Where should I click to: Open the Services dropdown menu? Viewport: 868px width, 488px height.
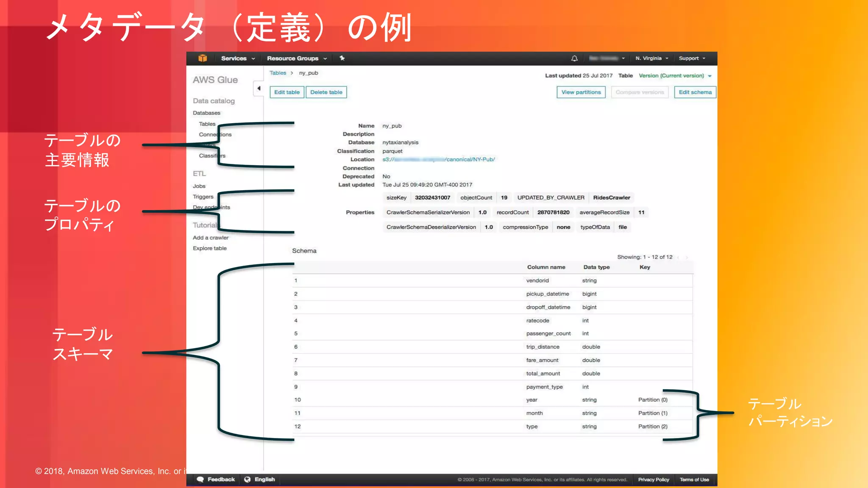coord(238,58)
